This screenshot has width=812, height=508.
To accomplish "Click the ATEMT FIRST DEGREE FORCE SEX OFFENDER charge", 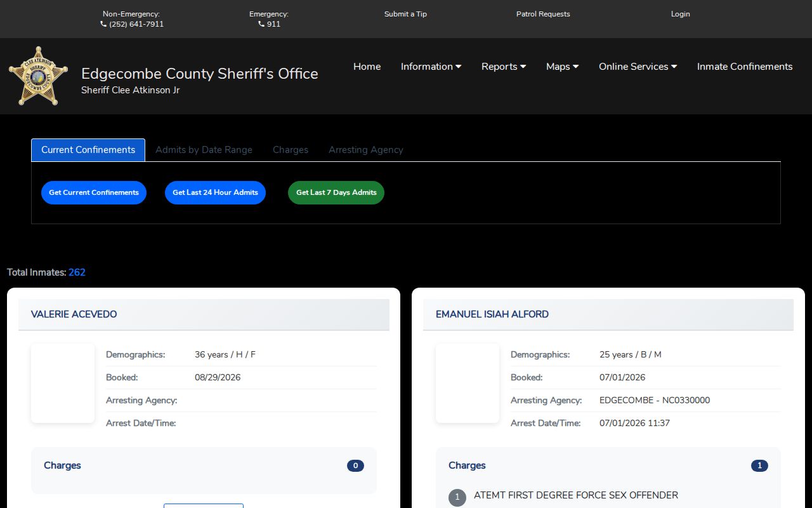I will [x=576, y=495].
